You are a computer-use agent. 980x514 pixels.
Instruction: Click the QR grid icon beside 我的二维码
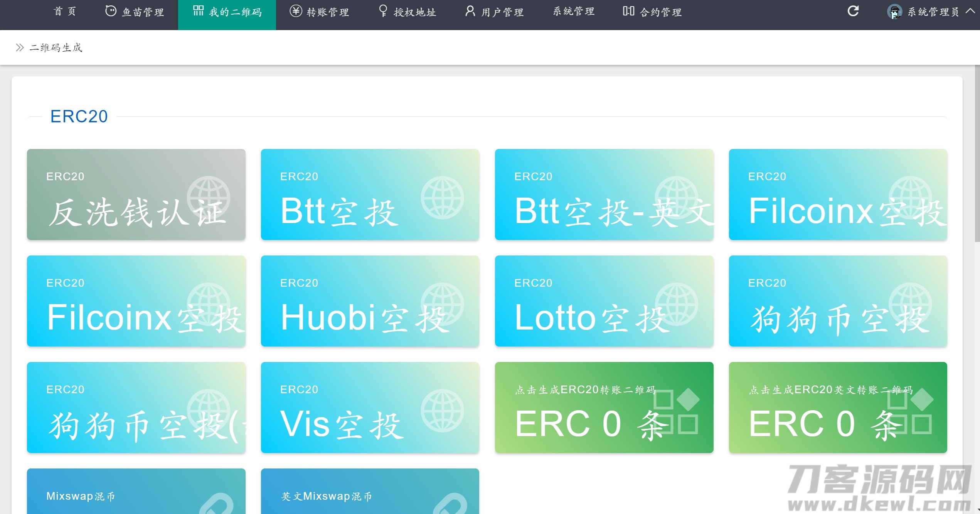(198, 10)
